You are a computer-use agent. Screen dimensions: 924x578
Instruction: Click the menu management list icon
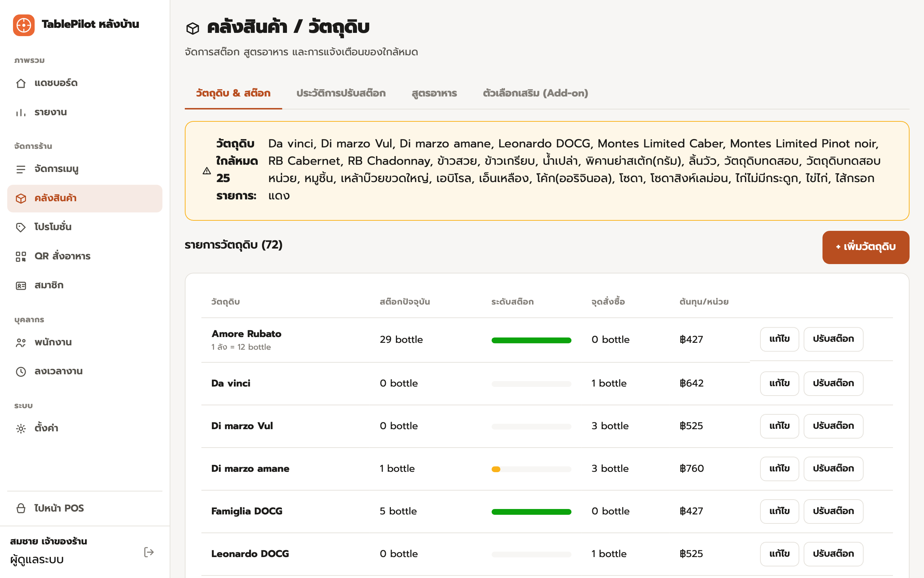(x=21, y=169)
